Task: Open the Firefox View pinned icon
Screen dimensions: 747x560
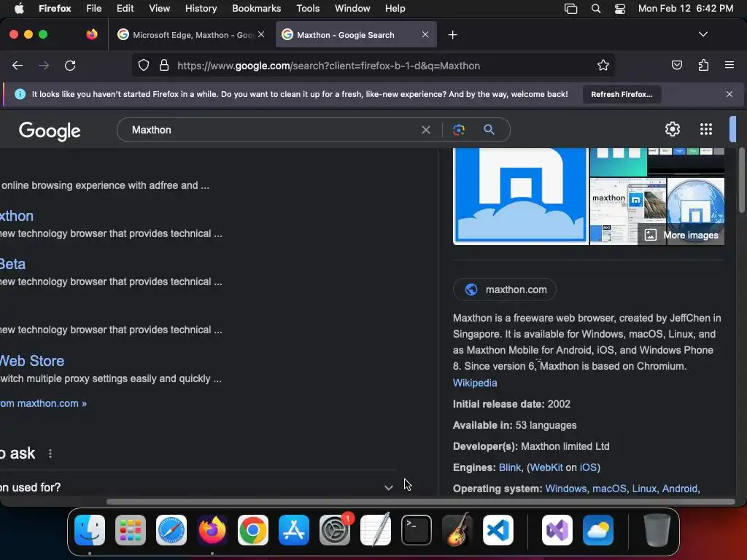Action: point(92,34)
